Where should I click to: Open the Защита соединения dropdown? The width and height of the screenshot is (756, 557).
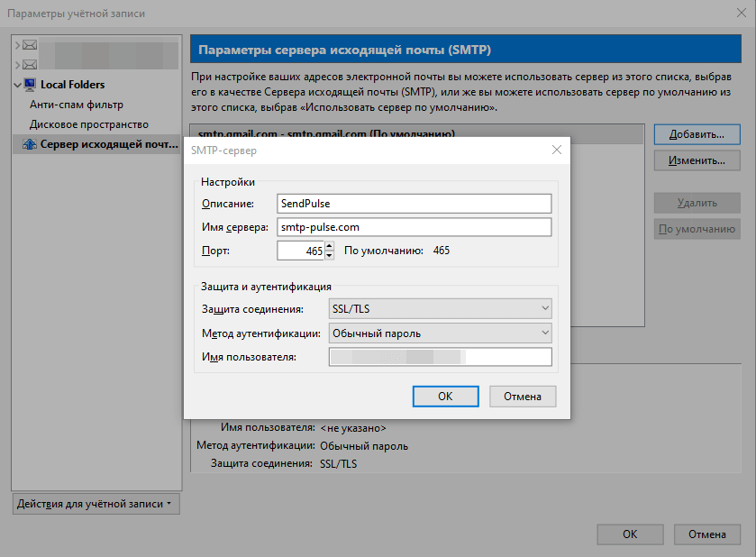click(439, 309)
